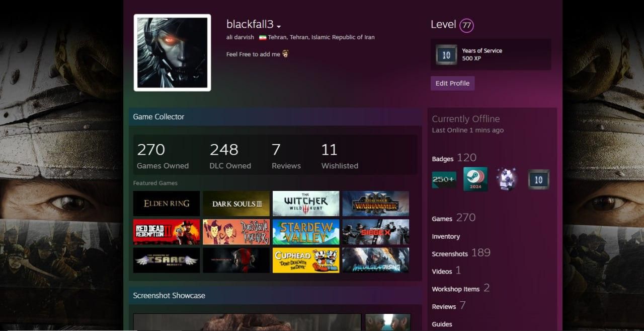Image resolution: width=644 pixels, height=331 pixels.
Task: Click the 'Currently Offline' status text
Action: [466, 119]
